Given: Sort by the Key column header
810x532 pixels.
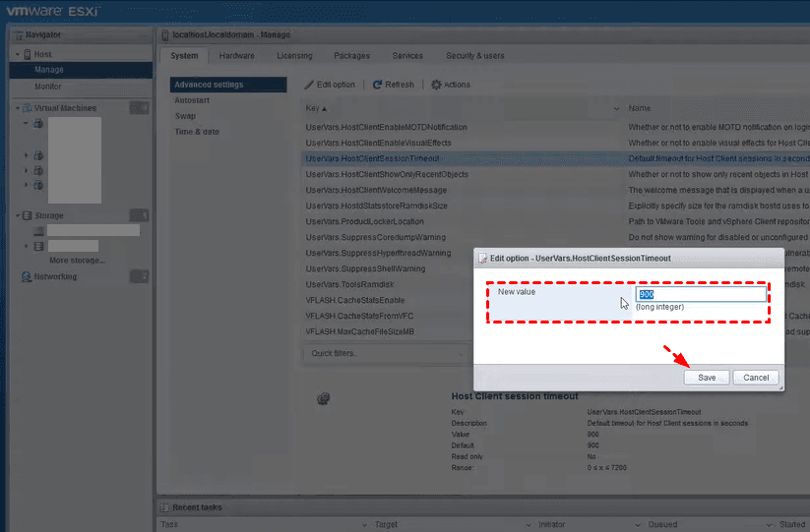Looking at the screenshot, I should pos(316,108).
